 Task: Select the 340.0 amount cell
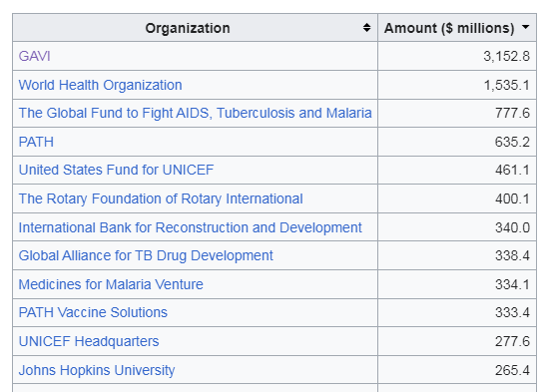[457, 227]
